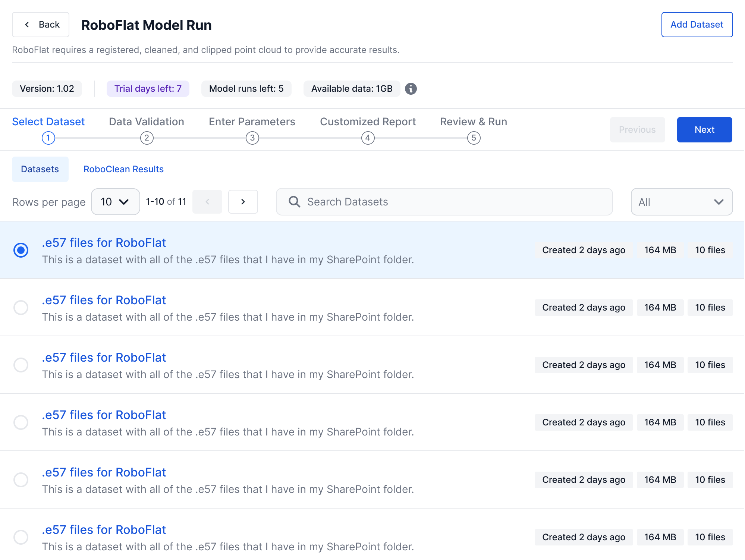Select the fourth dataset radio button

point(21,422)
